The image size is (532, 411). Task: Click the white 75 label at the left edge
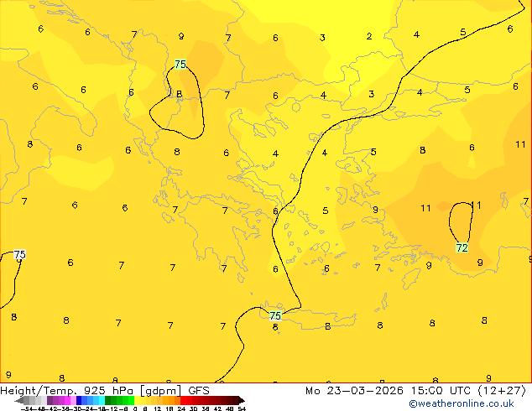[19, 254]
